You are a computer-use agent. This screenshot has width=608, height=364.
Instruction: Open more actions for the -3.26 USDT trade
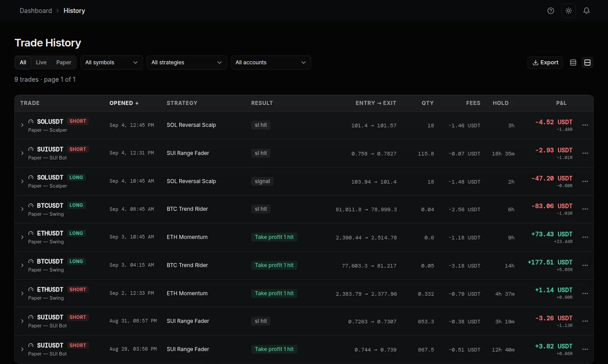click(x=585, y=321)
